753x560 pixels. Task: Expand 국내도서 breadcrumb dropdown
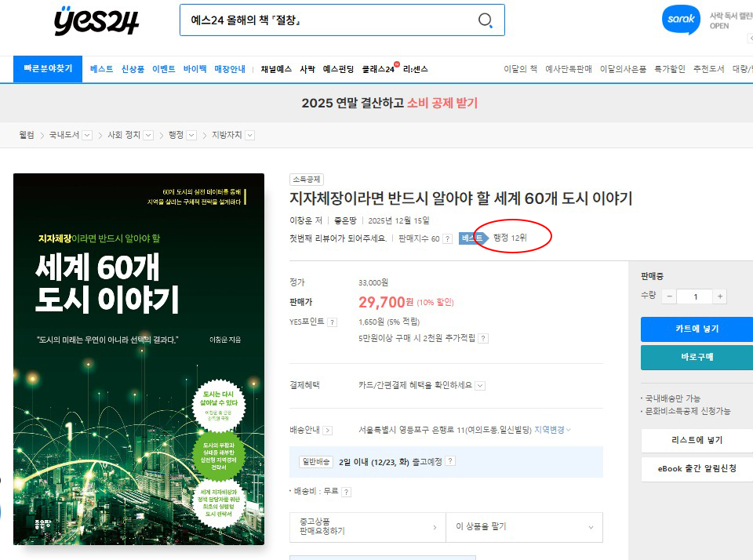[87, 135]
